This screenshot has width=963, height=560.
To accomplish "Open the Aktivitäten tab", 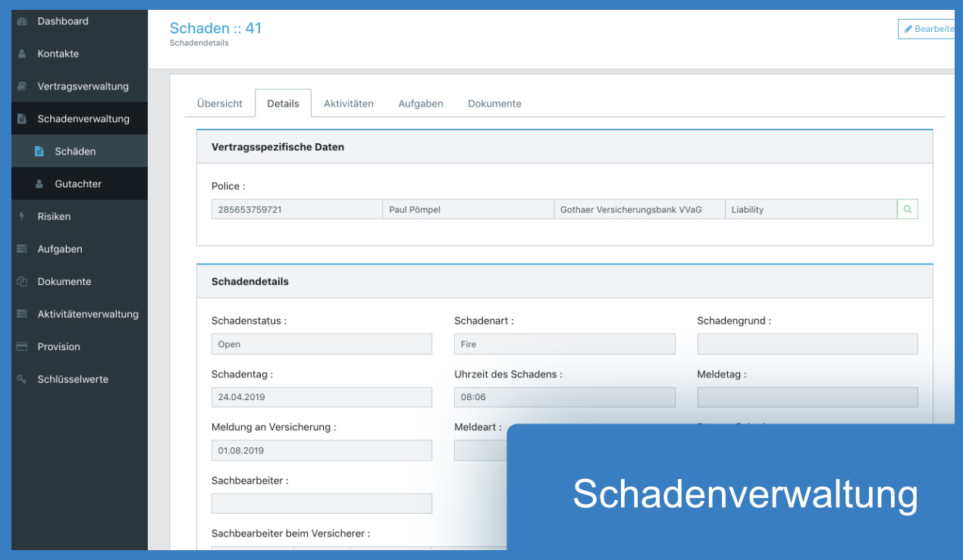I will pos(348,104).
